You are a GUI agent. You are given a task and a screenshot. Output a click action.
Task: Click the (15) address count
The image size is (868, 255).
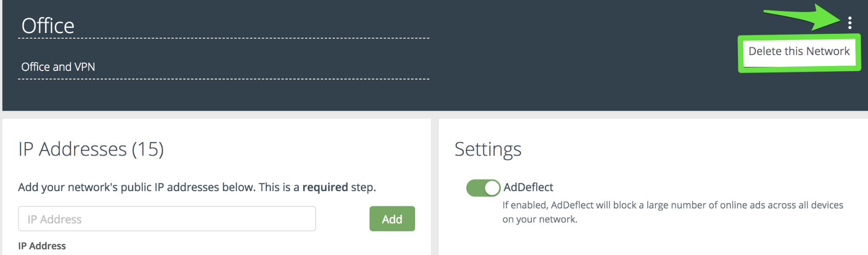click(148, 149)
